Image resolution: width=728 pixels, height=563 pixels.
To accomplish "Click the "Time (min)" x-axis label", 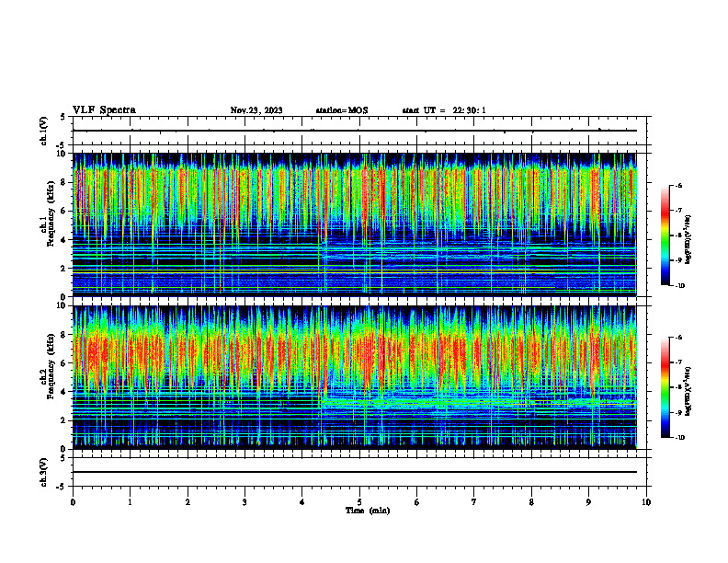I will click(x=368, y=511).
